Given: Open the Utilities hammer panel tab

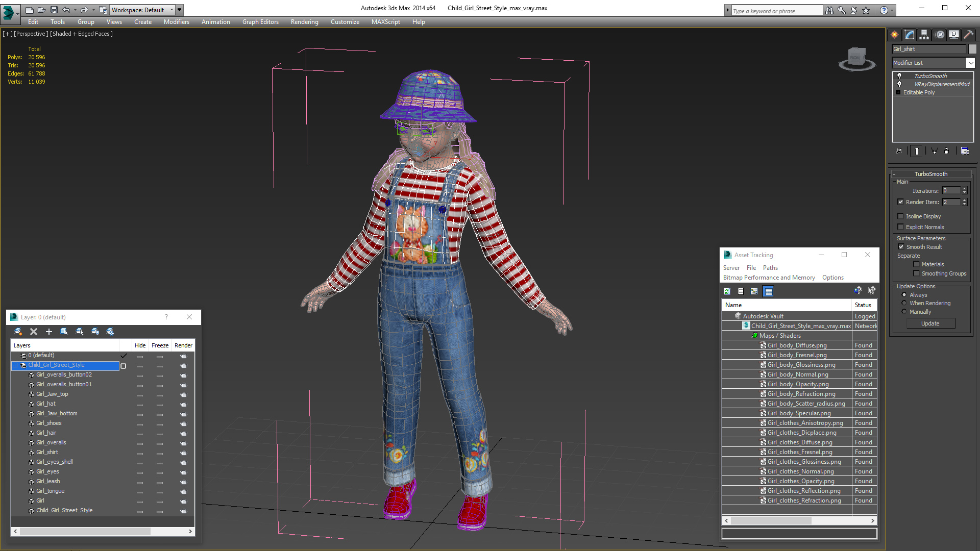Looking at the screenshot, I should [x=968, y=35].
